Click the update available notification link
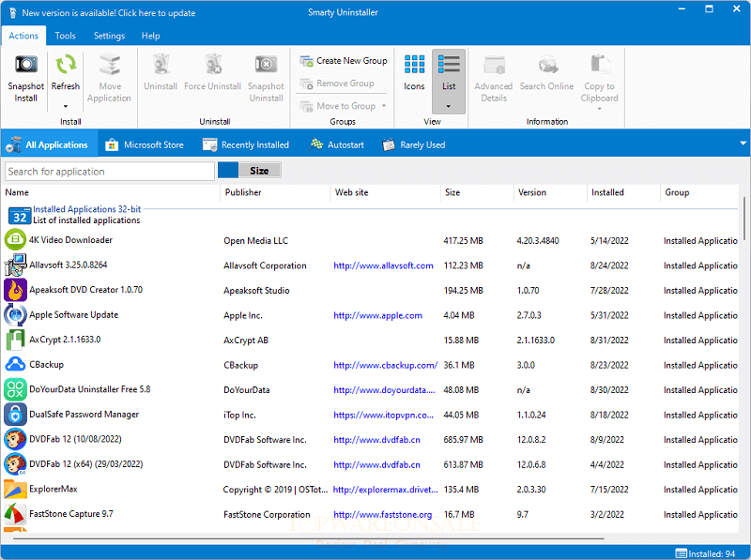This screenshot has width=751, height=560. (109, 13)
